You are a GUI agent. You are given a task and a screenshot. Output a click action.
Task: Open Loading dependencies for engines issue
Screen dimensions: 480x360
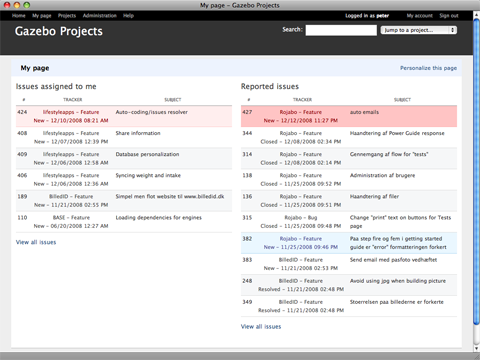coord(158,218)
